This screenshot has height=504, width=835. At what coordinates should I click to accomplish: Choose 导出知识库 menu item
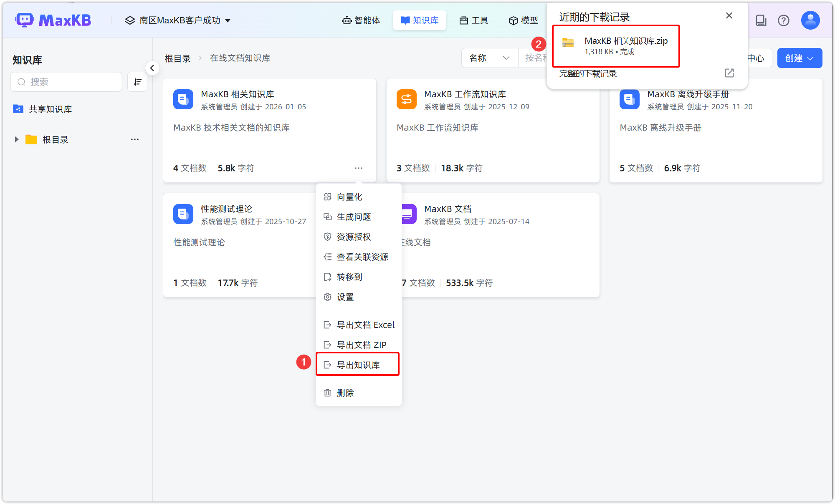tap(359, 365)
